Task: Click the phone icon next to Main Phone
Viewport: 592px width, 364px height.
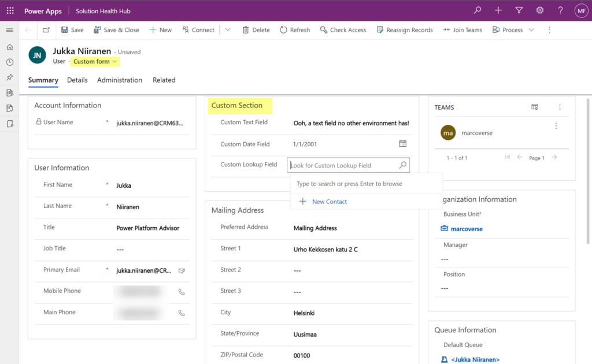Action: 182,313
